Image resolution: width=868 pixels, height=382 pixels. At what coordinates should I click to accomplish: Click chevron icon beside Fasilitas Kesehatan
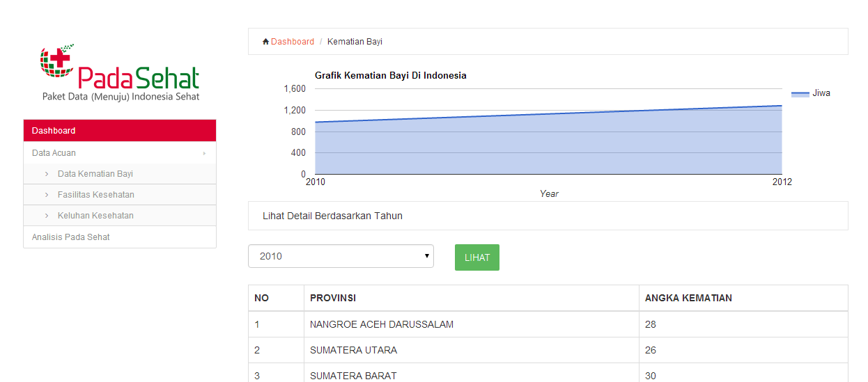click(x=47, y=195)
